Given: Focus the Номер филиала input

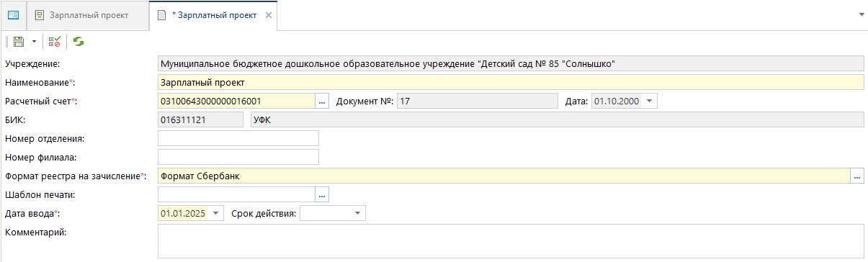Looking at the screenshot, I should pyautogui.click(x=238, y=157).
